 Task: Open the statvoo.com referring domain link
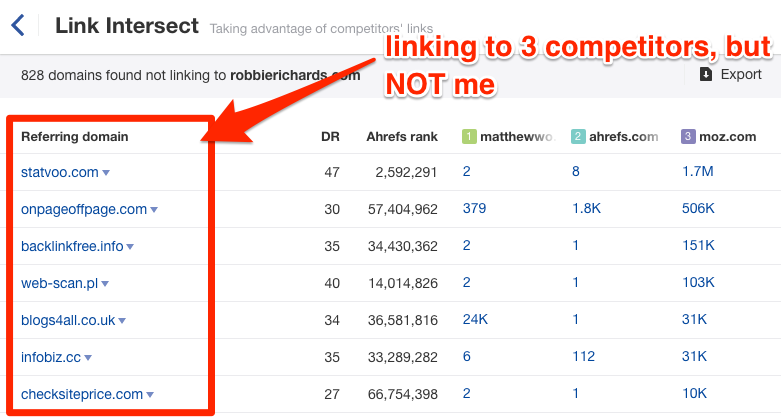[59, 172]
